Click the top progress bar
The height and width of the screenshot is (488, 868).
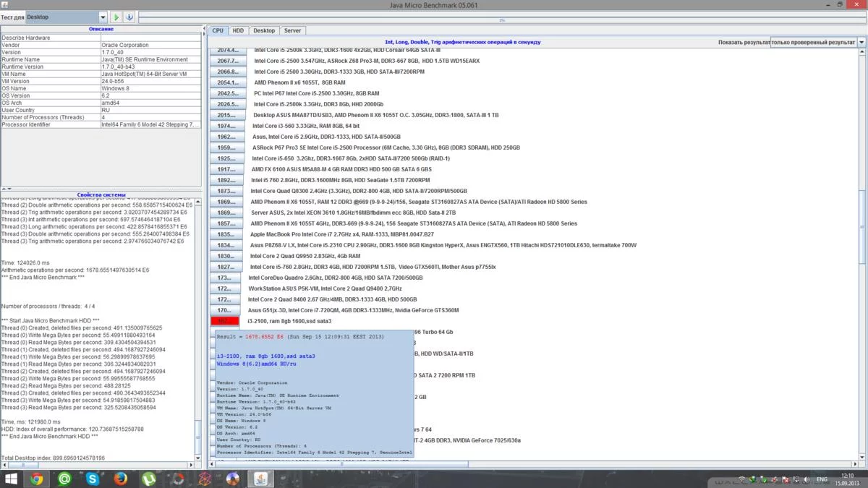[x=502, y=17]
